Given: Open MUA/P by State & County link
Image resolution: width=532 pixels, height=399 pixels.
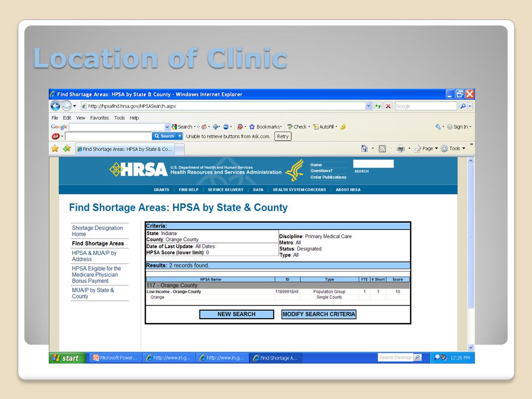Looking at the screenshot, I should pos(93,293).
